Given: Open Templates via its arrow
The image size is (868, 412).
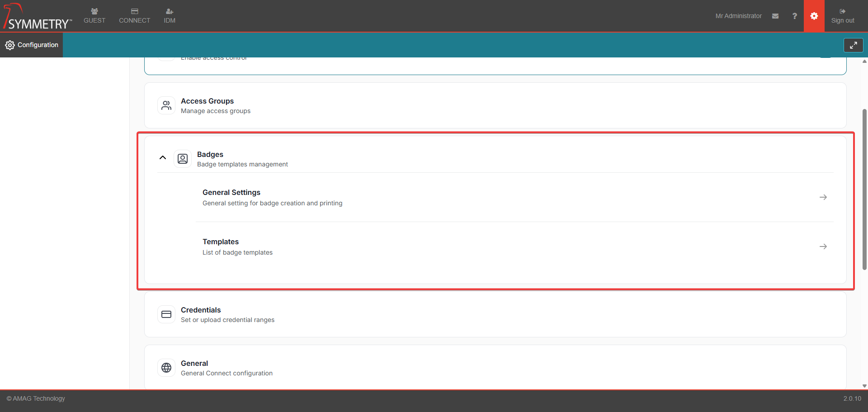Looking at the screenshot, I should click(823, 246).
